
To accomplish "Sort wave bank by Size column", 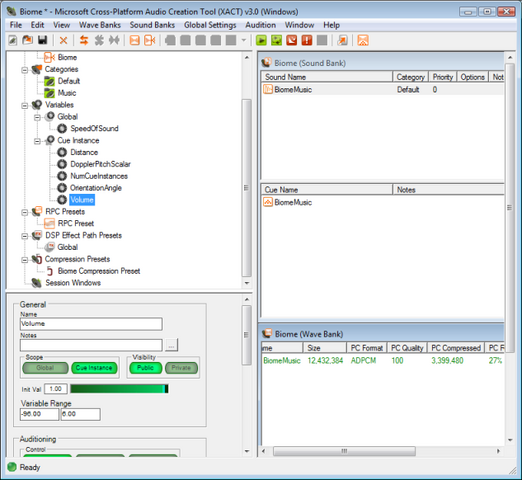I will [x=325, y=348].
